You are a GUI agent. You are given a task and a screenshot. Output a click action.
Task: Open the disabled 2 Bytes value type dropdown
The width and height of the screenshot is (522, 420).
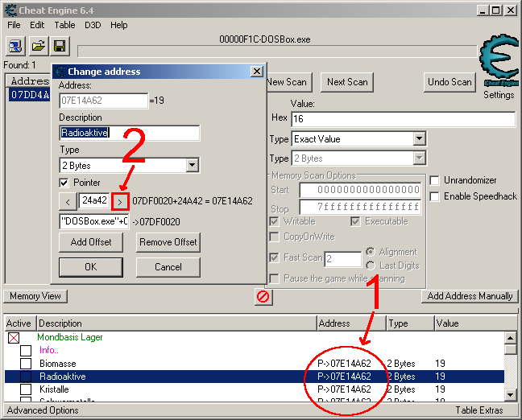[x=419, y=159]
